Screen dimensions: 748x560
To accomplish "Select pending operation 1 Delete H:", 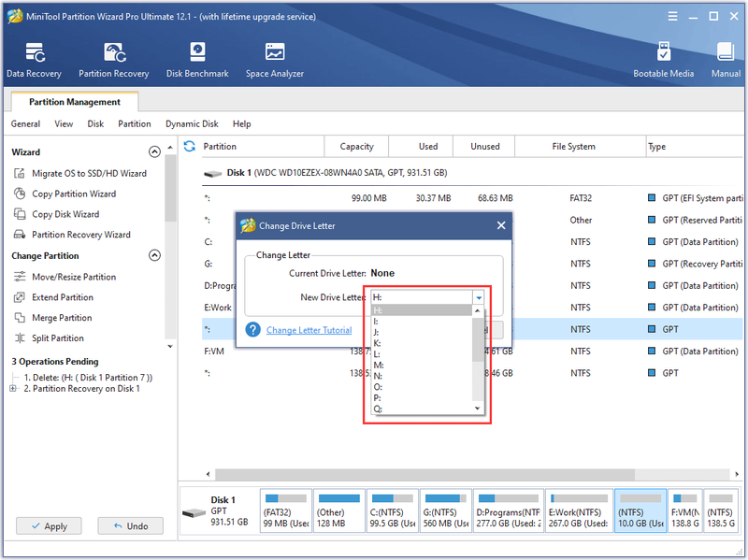I will click(88, 378).
